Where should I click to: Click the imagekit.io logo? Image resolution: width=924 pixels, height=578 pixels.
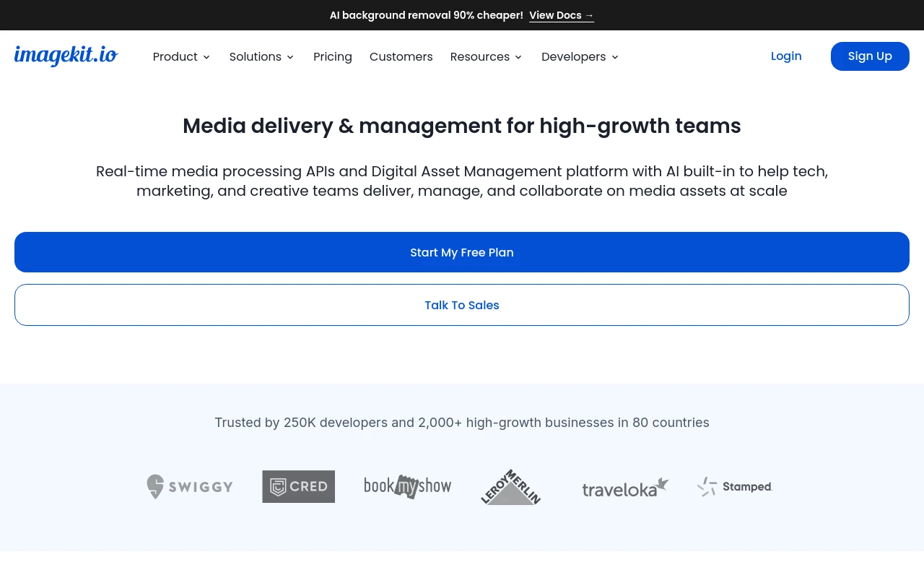pyautogui.click(x=66, y=56)
